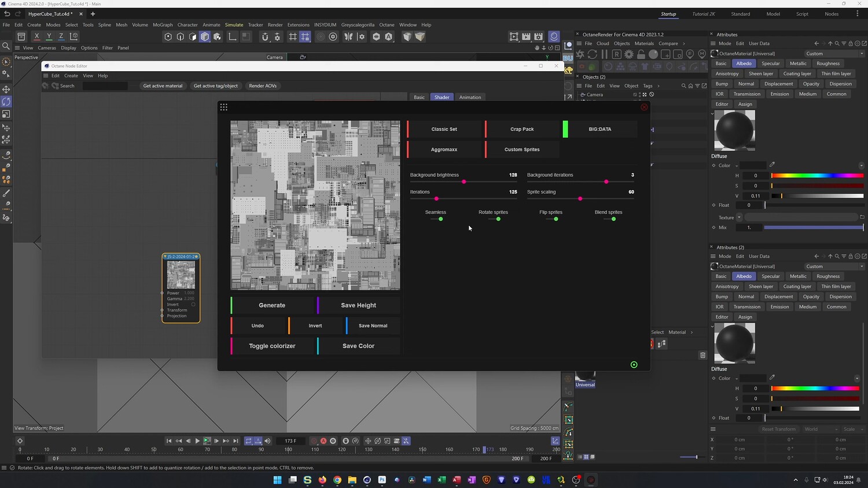Click the Octane settings gear icon
The image size is (868, 488).
click(x=629, y=54)
